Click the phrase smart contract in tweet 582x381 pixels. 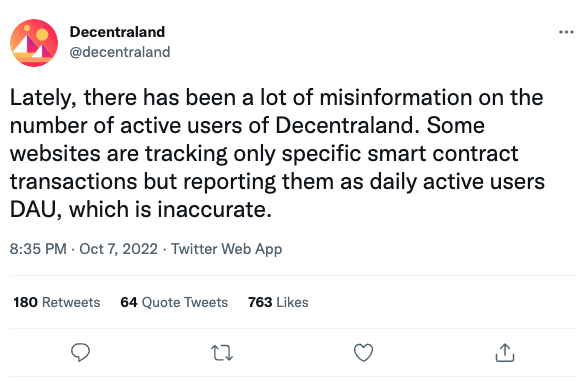(x=443, y=153)
